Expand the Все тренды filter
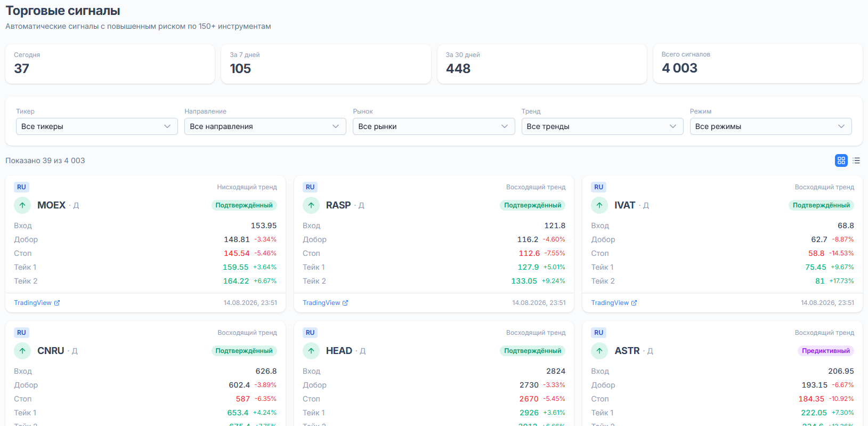868x426 pixels. (x=602, y=126)
